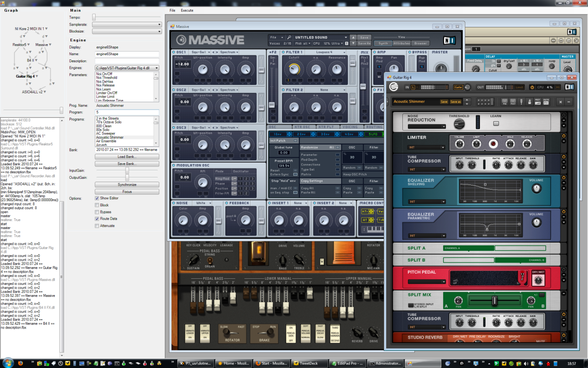Click the NI logo in Massive

449,40
